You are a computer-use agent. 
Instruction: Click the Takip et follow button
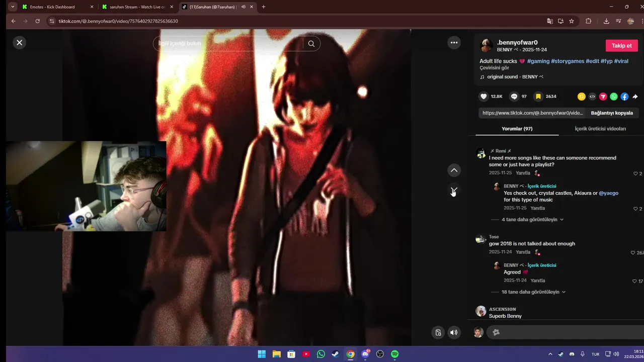click(621, 46)
